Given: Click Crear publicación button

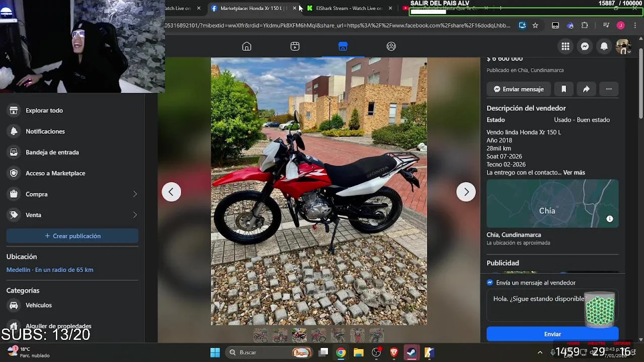Looking at the screenshot, I should [72, 236].
